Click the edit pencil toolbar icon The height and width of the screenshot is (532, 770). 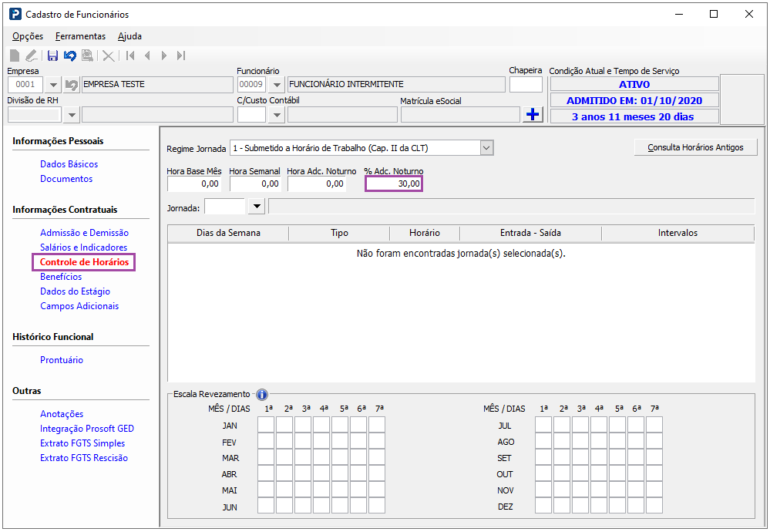point(31,56)
